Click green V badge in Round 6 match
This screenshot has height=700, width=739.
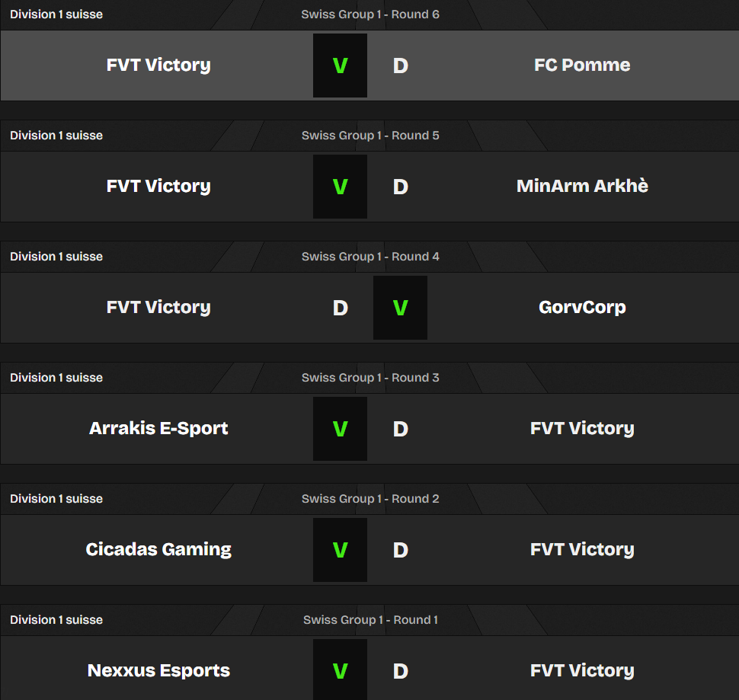(x=340, y=66)
